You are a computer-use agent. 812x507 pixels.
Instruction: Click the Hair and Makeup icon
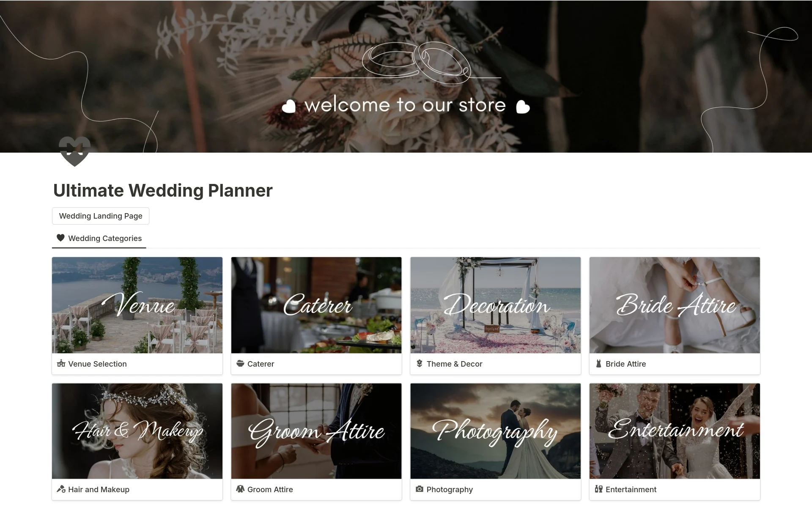(61, 489)
